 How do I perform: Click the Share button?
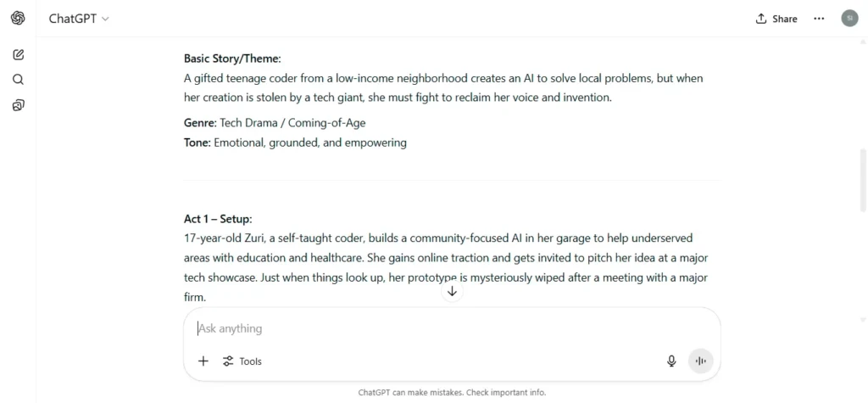tap(776, 19)
